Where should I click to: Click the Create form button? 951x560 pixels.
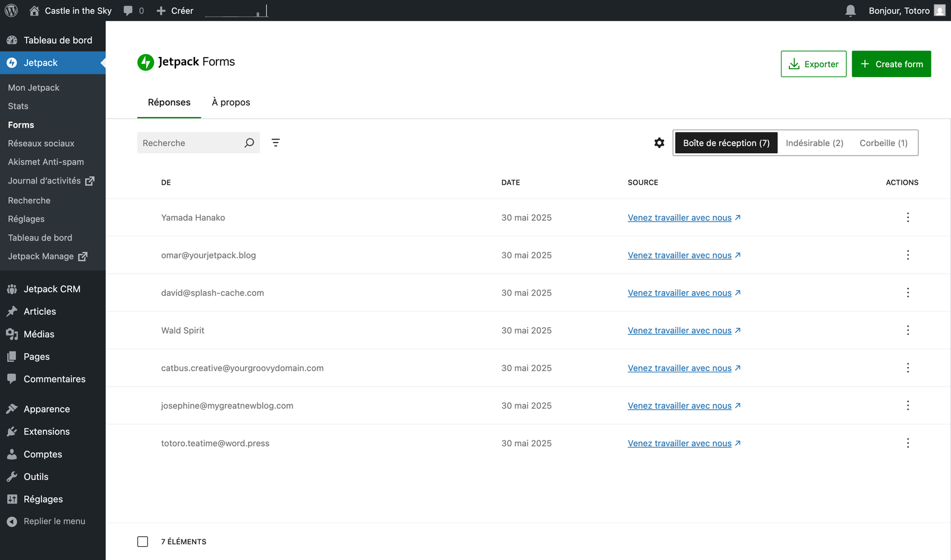click(x=891, y=64)
